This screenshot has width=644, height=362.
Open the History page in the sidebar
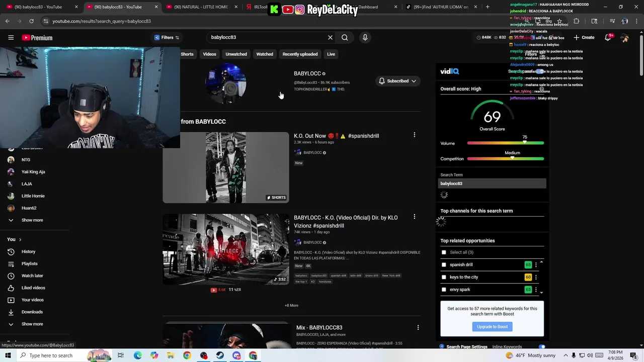(x=28, y=251)
